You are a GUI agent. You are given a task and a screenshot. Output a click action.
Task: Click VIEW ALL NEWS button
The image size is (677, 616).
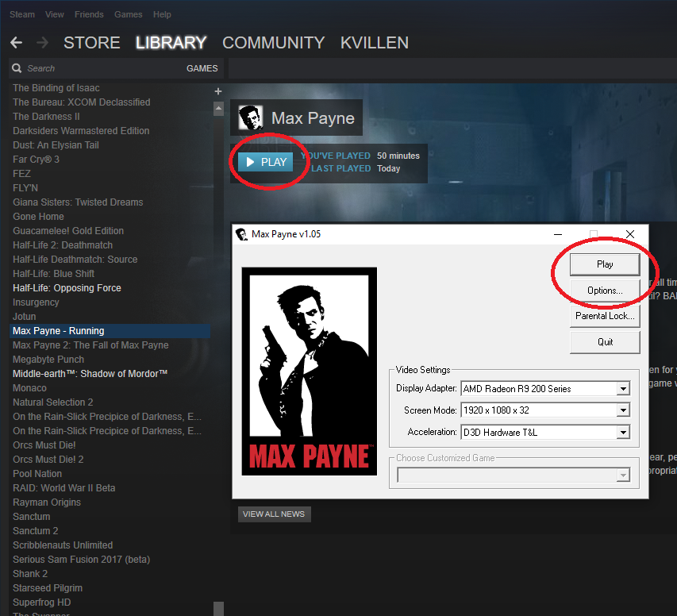274,514
